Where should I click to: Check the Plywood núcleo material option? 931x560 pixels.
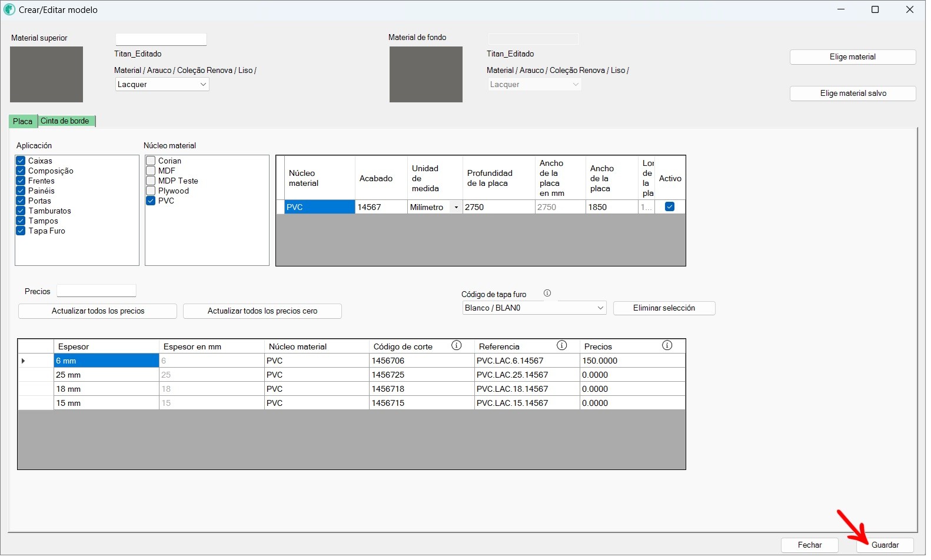point(151,191)
